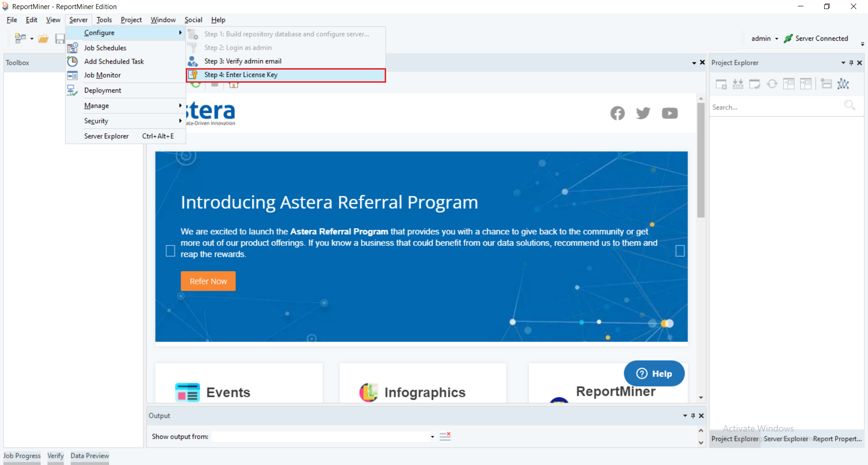
Task: Click the Facebook icon on the start page
Action: point(618,113)
